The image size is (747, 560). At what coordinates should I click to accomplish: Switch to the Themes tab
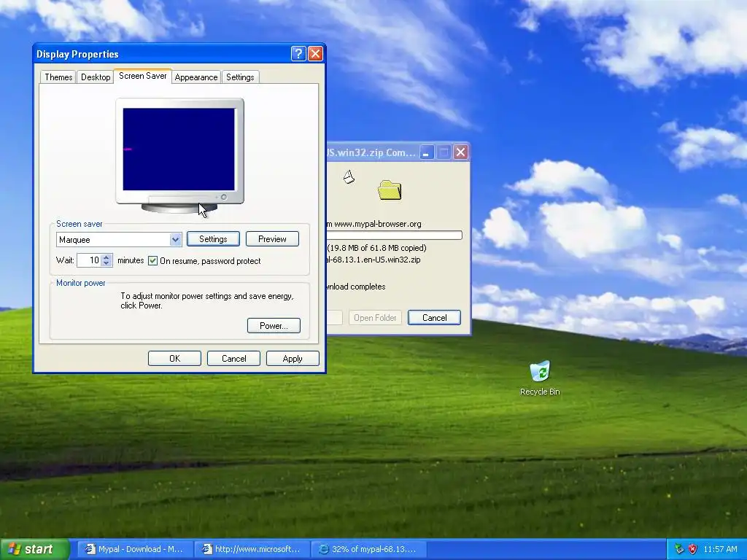coord(58,77)
